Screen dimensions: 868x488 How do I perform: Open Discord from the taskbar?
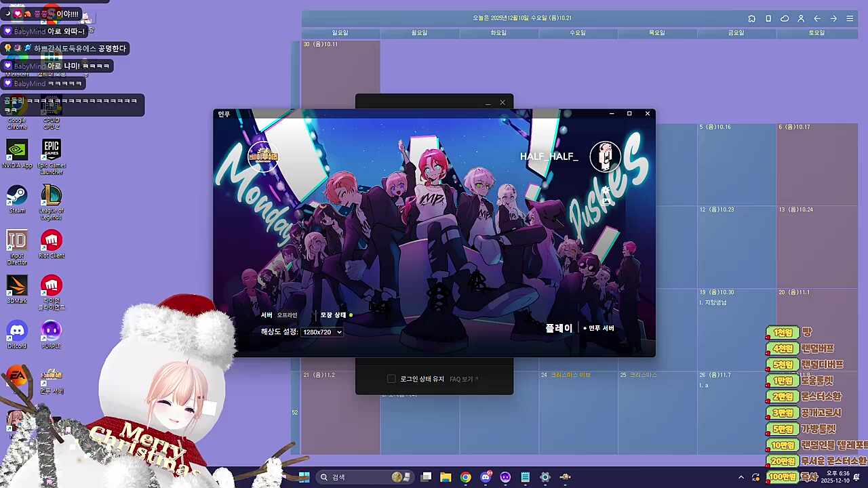pos(486,477)
